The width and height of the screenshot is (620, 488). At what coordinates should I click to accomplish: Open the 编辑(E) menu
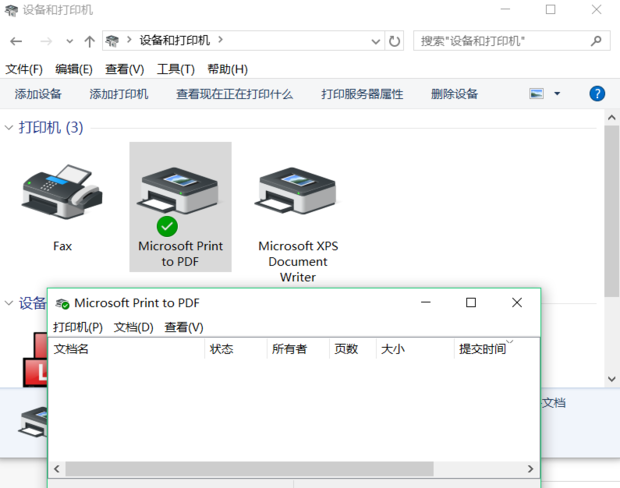pyautogui.click(x=74, y=70)
